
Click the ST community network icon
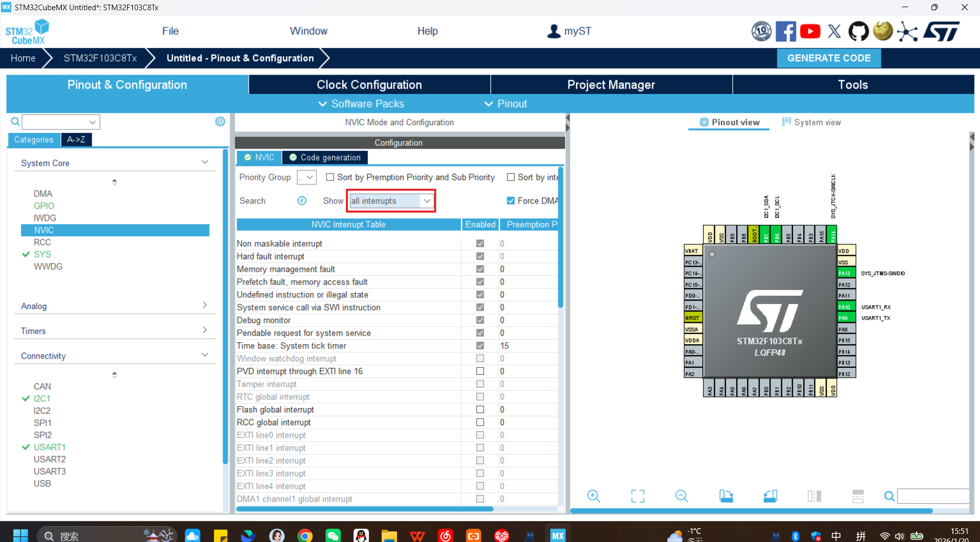pos(907,32)
